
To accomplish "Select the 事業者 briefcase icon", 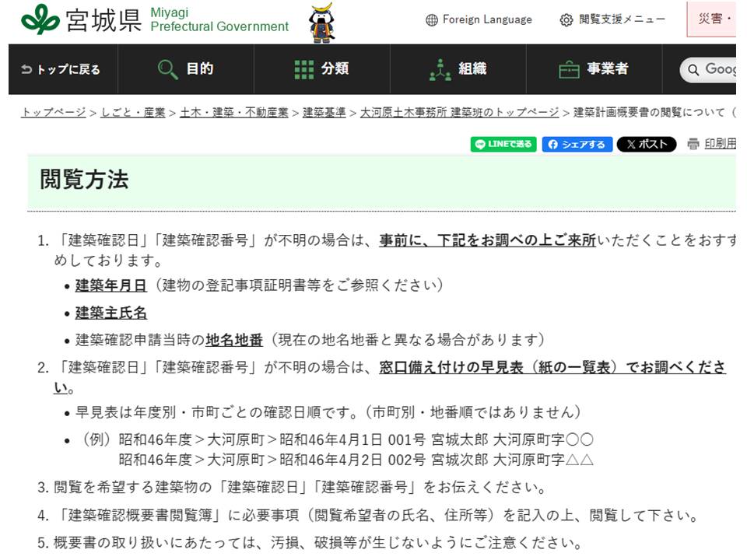I will pos(570,69).
